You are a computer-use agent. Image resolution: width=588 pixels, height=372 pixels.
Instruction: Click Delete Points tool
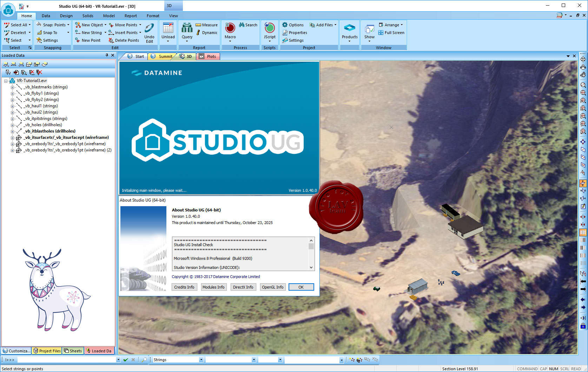(x=124, y=40)
